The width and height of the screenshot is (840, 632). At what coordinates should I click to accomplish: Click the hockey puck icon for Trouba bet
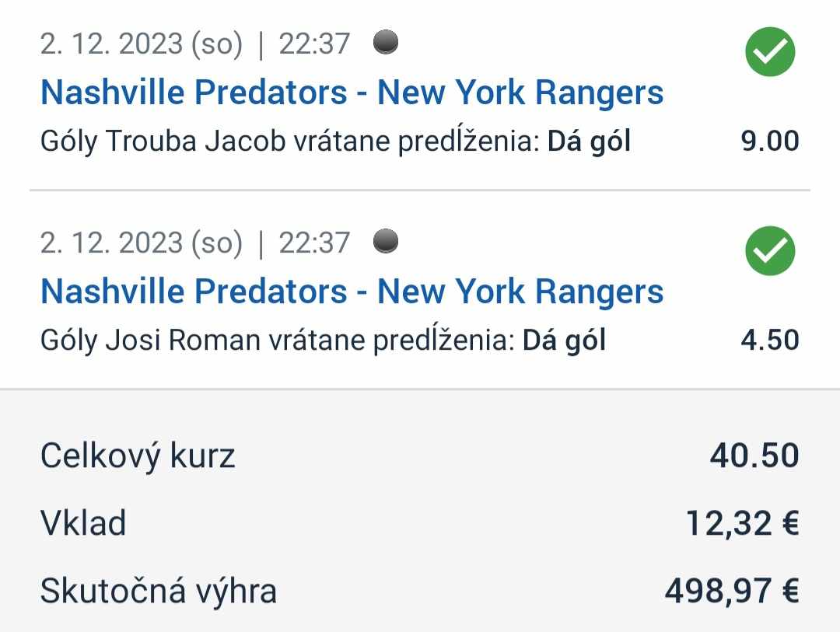point(386,42)
